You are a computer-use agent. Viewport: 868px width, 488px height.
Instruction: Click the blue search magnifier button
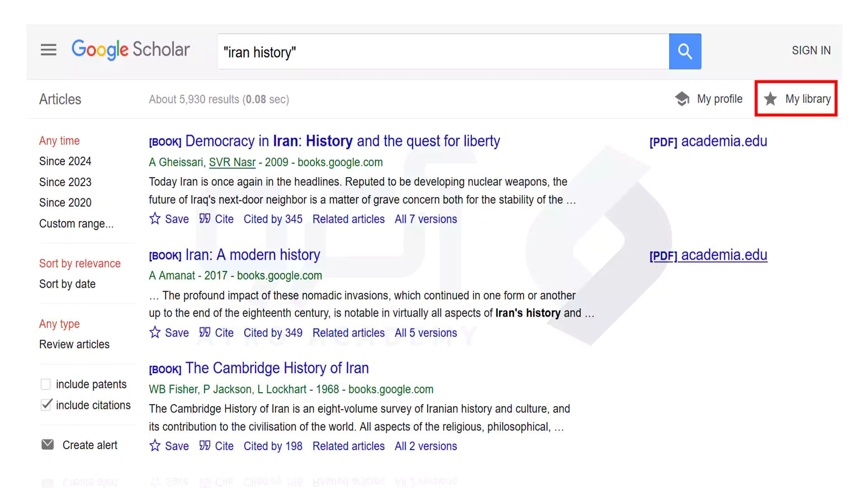pyautogui.click(x=685, y=51)
